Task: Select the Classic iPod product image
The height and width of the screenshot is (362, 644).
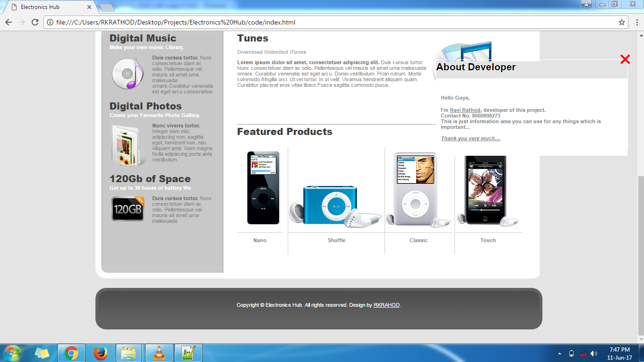Action: (418, 189)
